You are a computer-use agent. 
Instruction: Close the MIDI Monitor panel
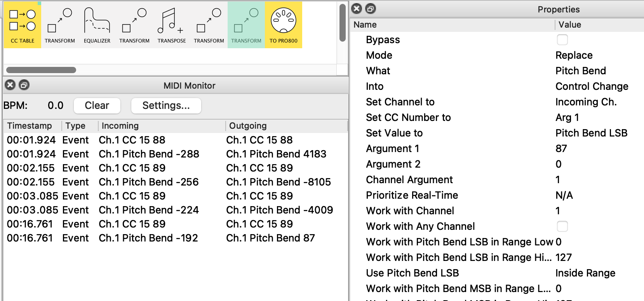(x=10, y=85)
